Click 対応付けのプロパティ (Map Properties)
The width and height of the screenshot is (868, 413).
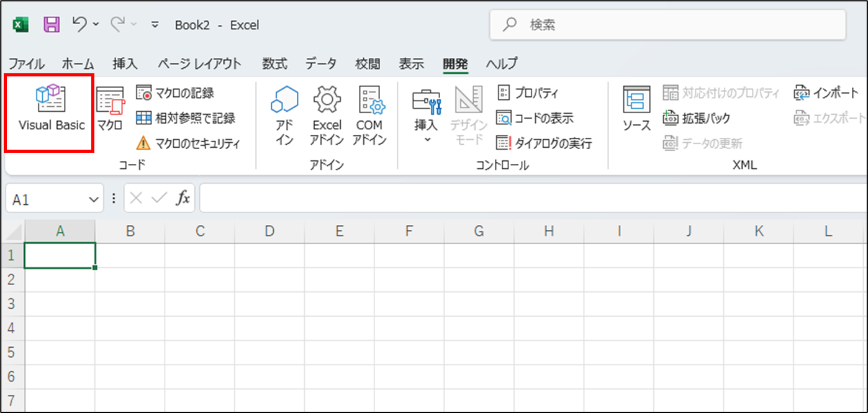click(721, 93)
